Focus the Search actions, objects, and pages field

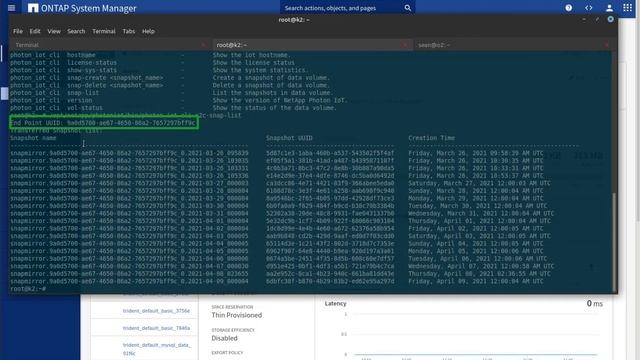coord(347,8)
